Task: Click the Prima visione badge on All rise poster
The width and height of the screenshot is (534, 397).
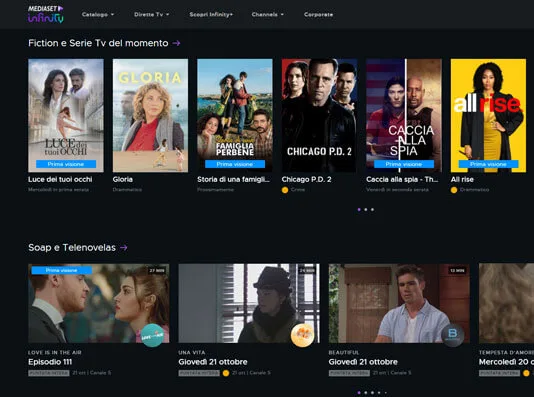Action: [488, 164]
